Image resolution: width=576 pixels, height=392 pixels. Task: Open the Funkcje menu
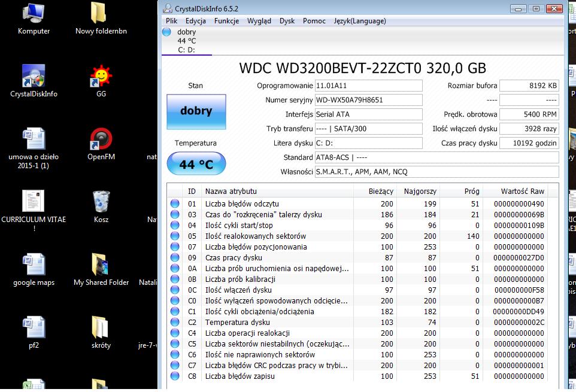(227, 21)
